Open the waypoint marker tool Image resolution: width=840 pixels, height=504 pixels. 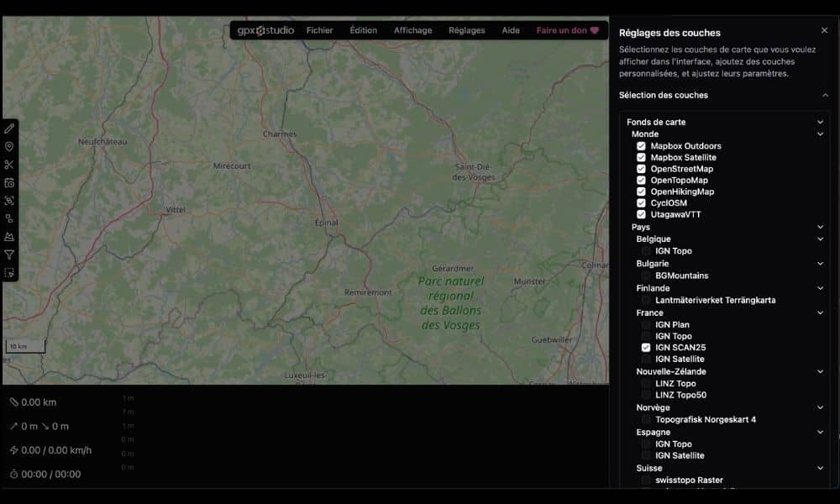point(10,146)
